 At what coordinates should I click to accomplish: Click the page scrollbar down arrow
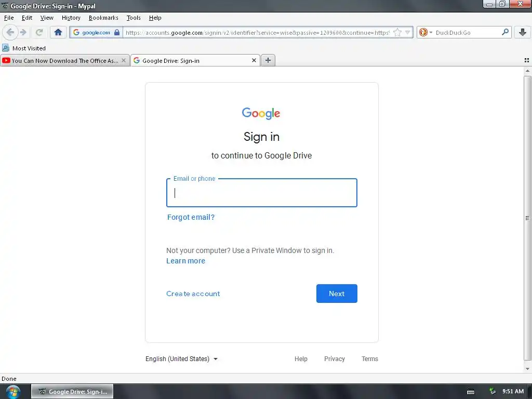(527, 369)
